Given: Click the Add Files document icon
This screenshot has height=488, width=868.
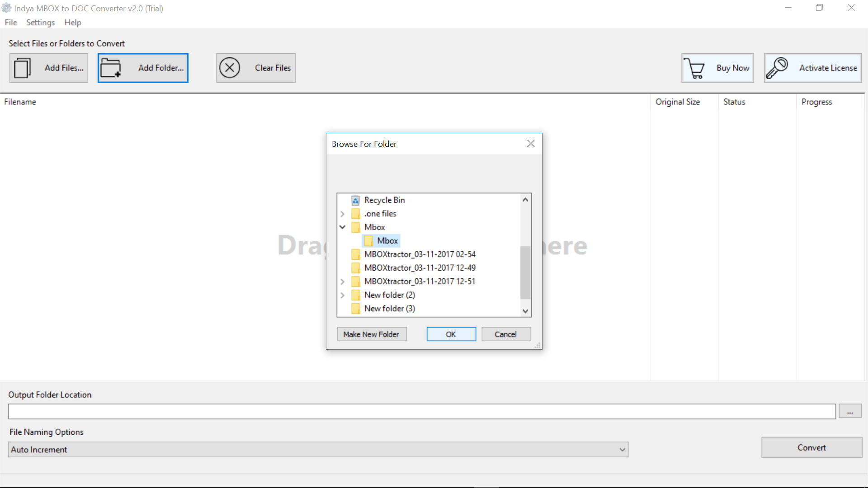Looking at the screenshot, I should [x=23, y=68].
